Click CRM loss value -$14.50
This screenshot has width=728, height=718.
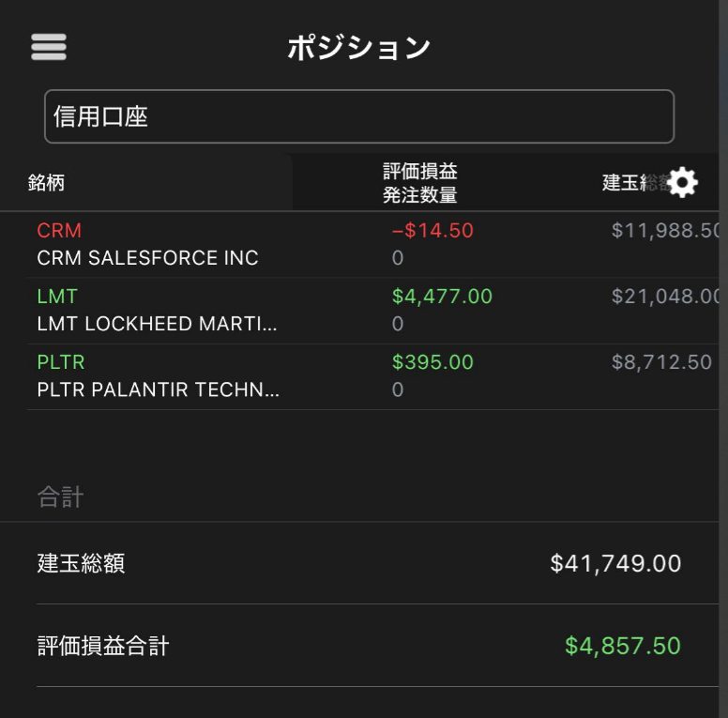[x=432, y=231]
